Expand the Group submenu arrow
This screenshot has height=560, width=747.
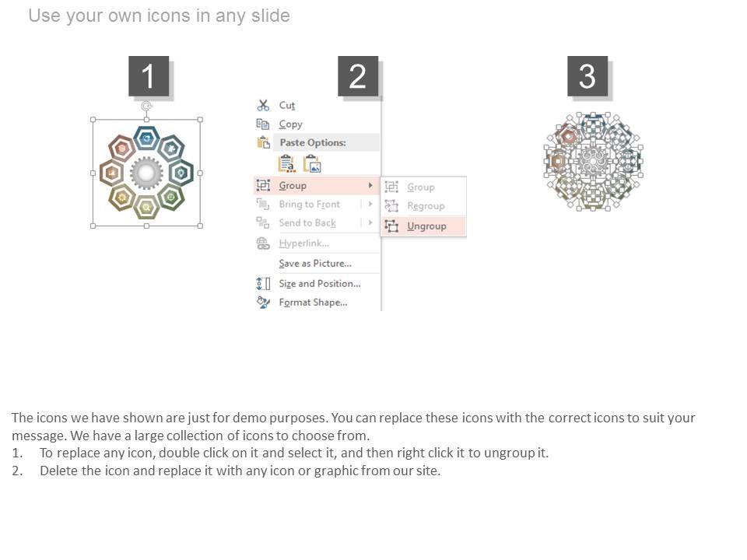pyautogui.click(x=370, y=186)
